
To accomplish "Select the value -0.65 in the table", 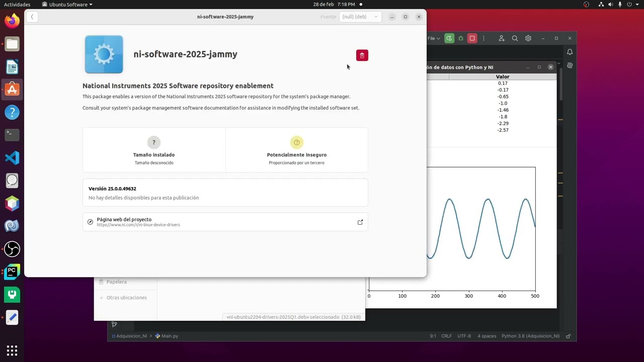I will [x=503, y=97].
